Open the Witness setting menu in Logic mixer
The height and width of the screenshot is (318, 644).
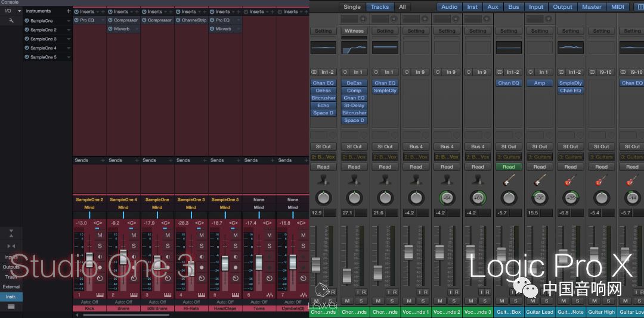point(354,31)
